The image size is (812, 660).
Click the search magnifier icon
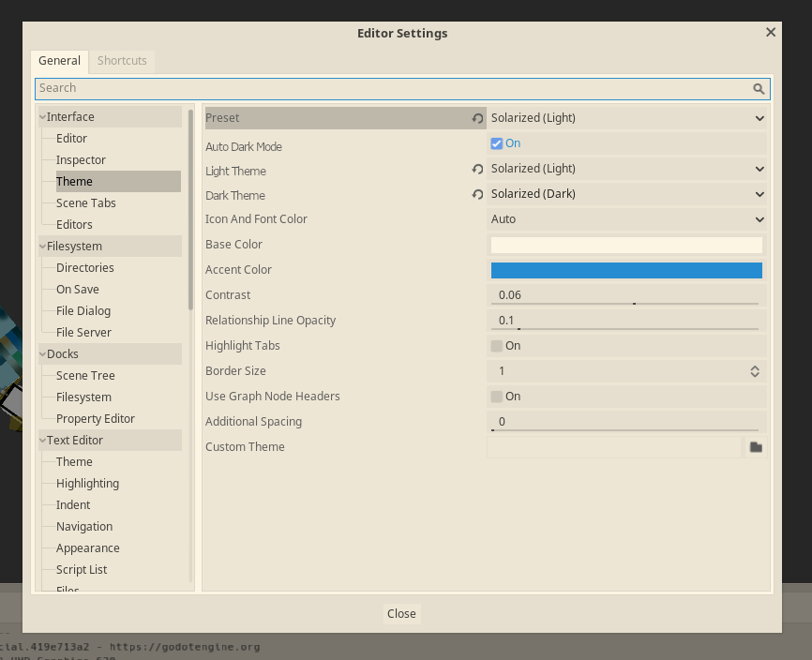759,89
